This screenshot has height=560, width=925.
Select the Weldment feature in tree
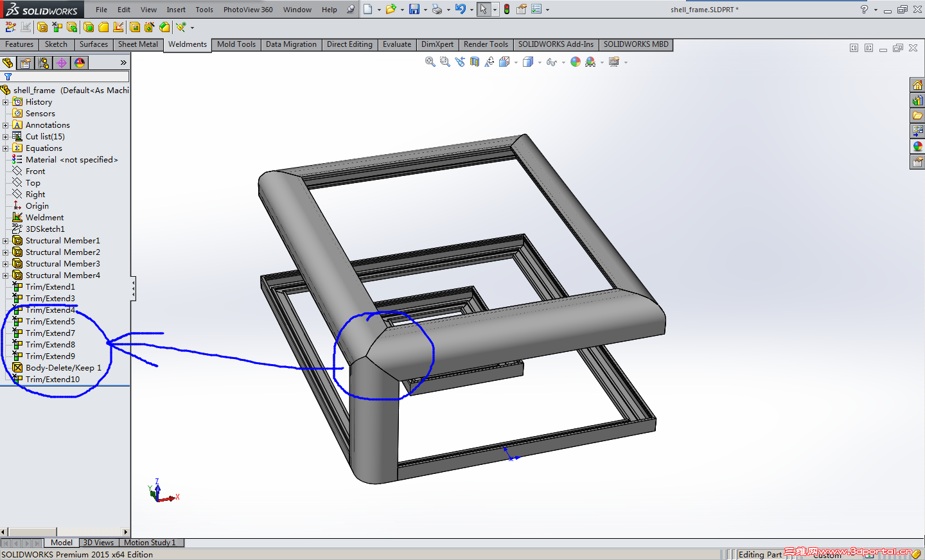click(44, 218)
